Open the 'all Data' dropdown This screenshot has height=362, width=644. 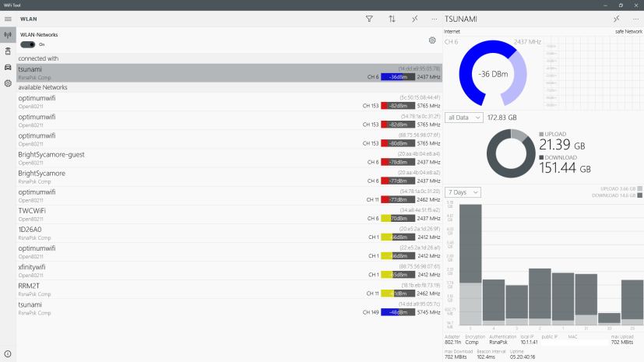point(463,118)
